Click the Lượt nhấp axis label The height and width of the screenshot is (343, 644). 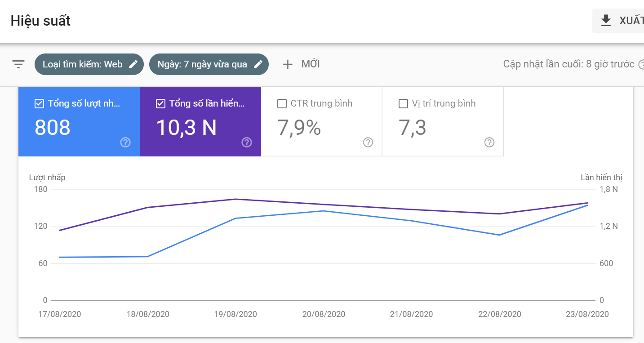[47, 178]
